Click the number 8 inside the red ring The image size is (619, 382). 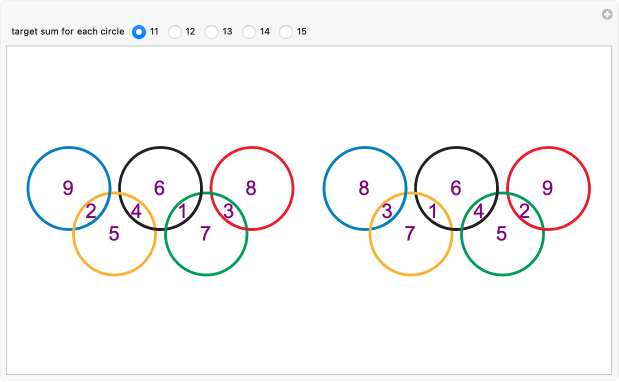click(251, 188)
